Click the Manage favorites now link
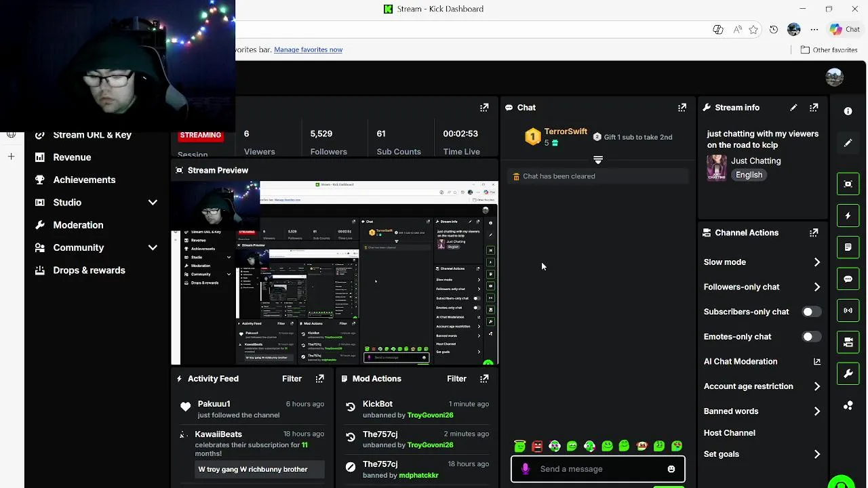This screenshot has height=488, width=868. coord(308,49)
